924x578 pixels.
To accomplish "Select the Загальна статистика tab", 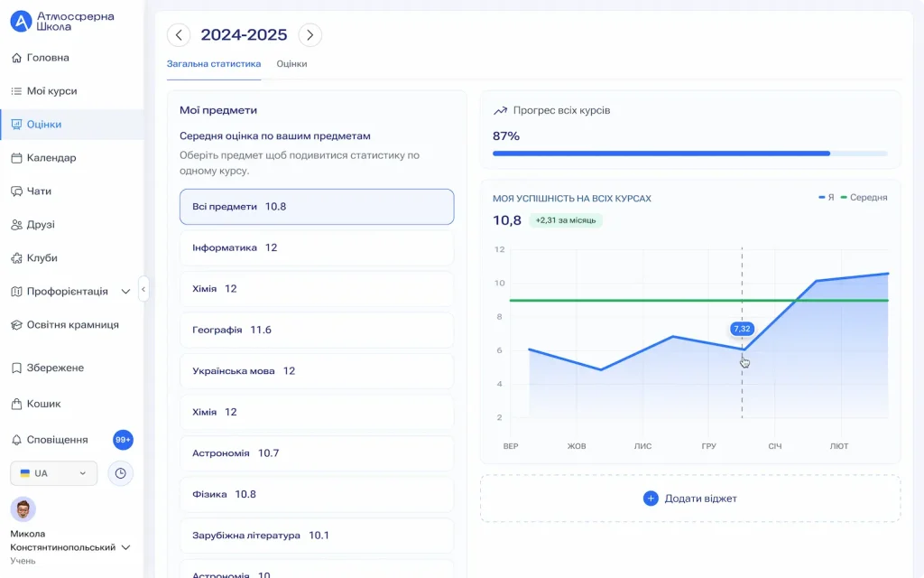I will [x=215, y=64].
